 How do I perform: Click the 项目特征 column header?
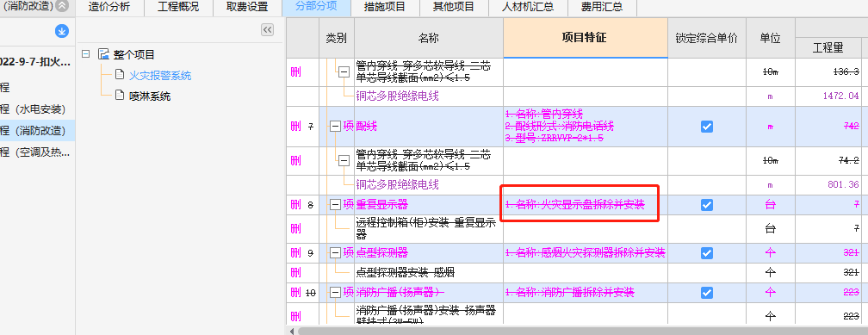[x=586, y=38]
